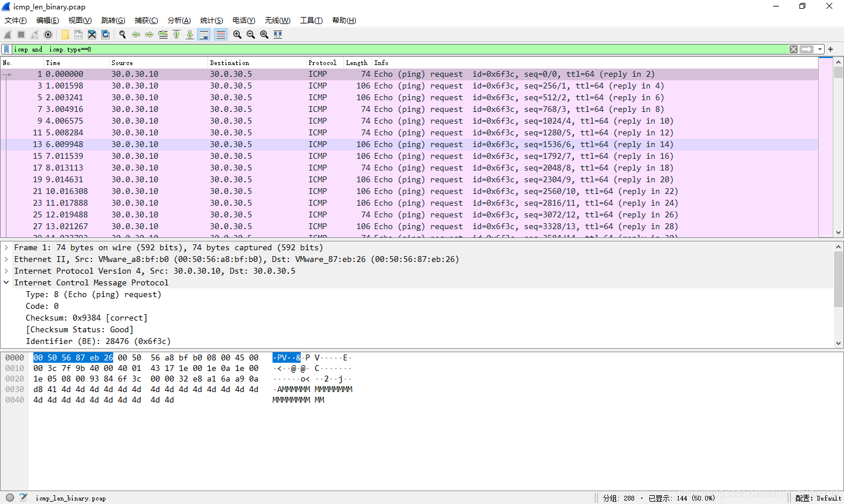
Task: Open the 捕获 menu
Action: (x=147, y=21)
